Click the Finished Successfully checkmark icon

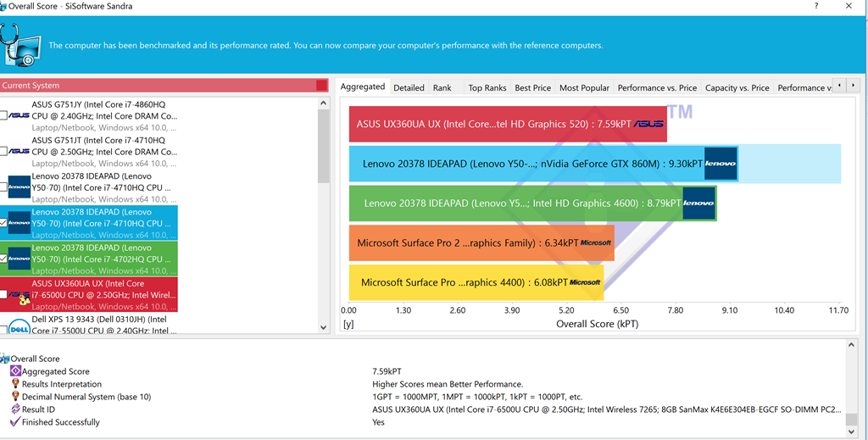[14, 422]
